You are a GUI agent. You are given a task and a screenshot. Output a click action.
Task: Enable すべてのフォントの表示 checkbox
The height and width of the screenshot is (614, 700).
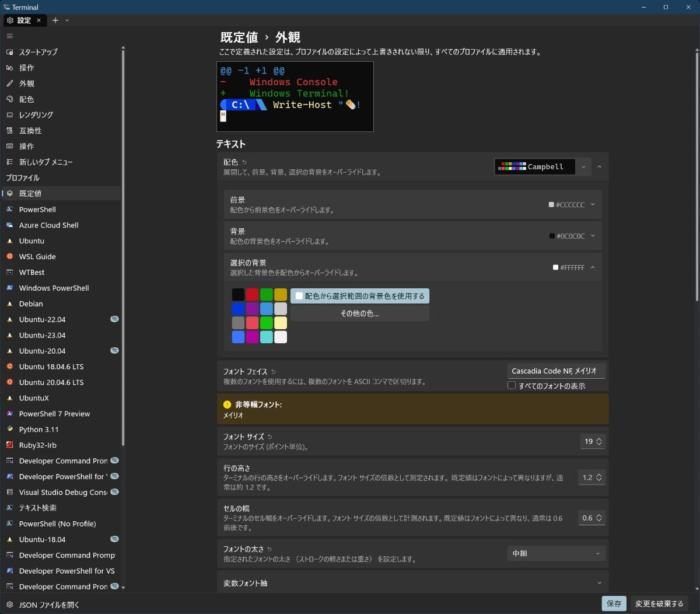(x=512, y=385)
